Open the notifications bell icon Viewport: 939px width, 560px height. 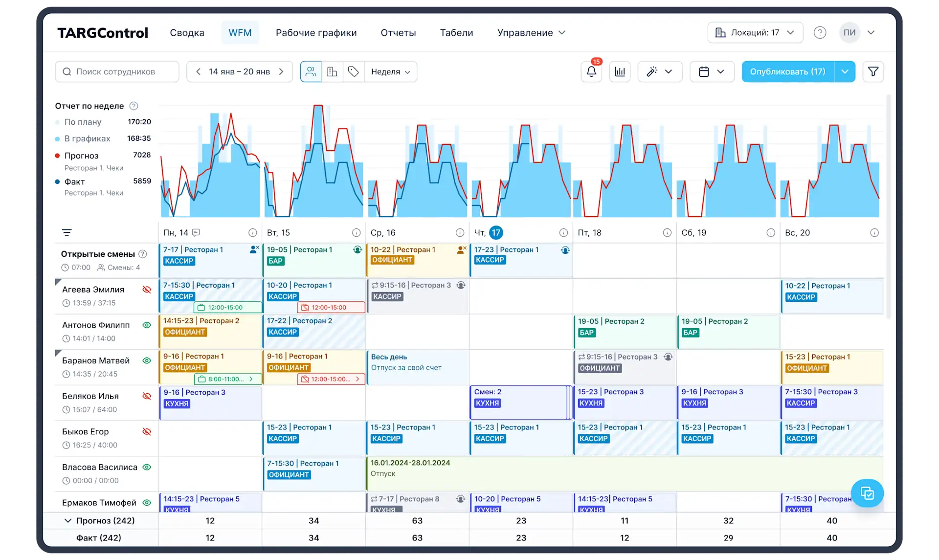click(x=591, y=72)
